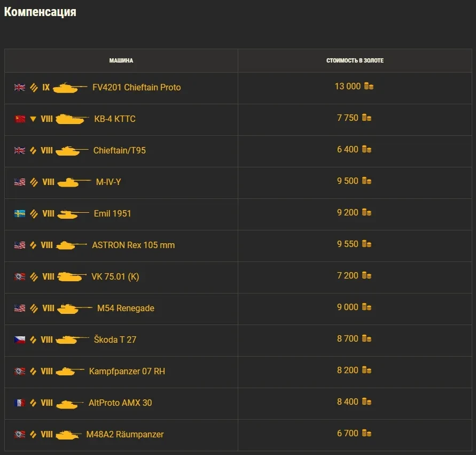
Task: Click the tank silhouette beside M54 Renegade
Action: 74,308
